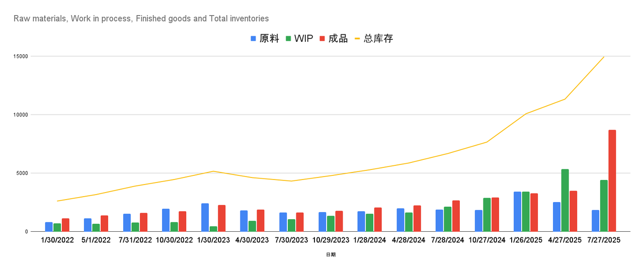Click the green WIP bar for 4/27/2025
Image resolution: width=644 pixels, height=271 pixels.
point(565,201)
